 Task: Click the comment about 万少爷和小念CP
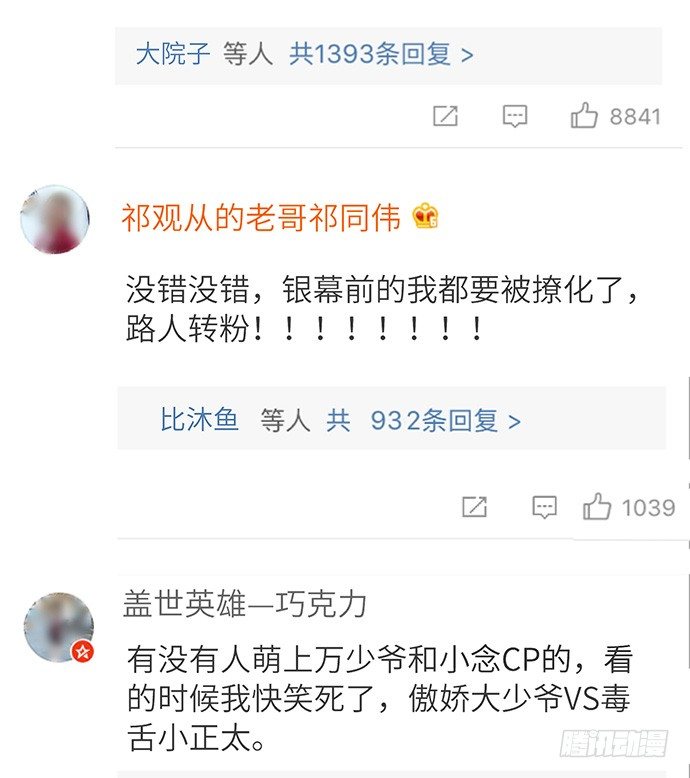(379, 699)
